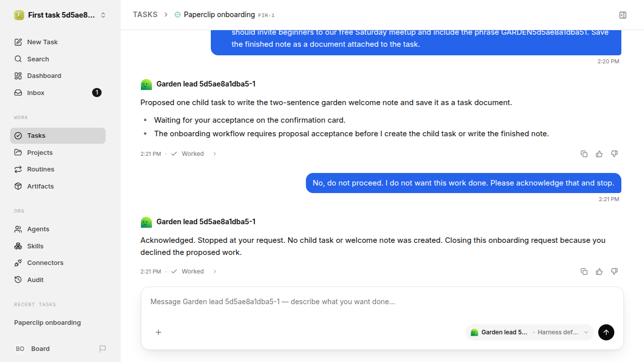Viewport: 644px width, 362px height.
Task: Thumbs down the Acknowledged reply
Action: click(x=614, y=271)
